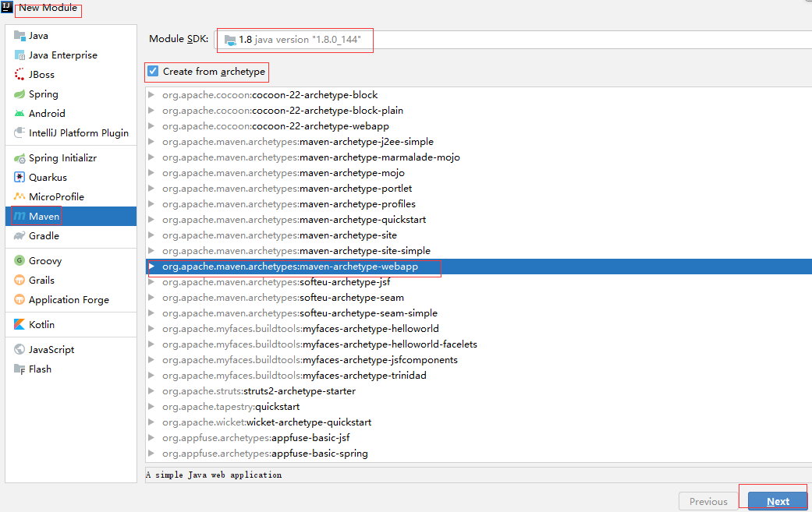
Task: Expand the maven-archetype-quickstart archetype node
Action: click(150, 220)
